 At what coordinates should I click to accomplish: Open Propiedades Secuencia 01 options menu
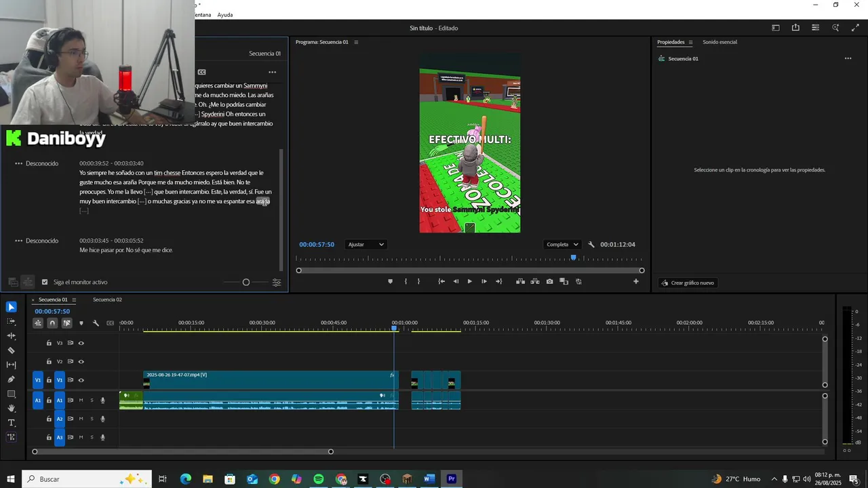click(x=848, y=58)
